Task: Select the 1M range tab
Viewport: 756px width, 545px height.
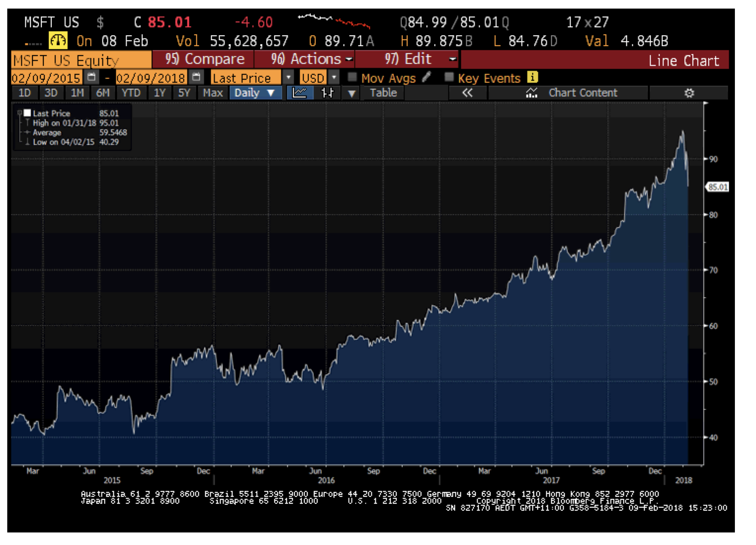Action: tap(77, 93)
